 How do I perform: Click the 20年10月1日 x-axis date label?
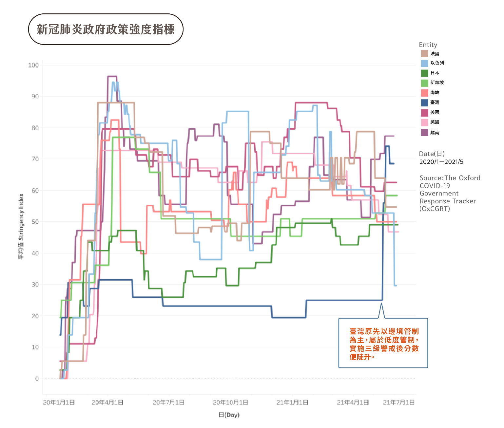(x=230, y=402)
